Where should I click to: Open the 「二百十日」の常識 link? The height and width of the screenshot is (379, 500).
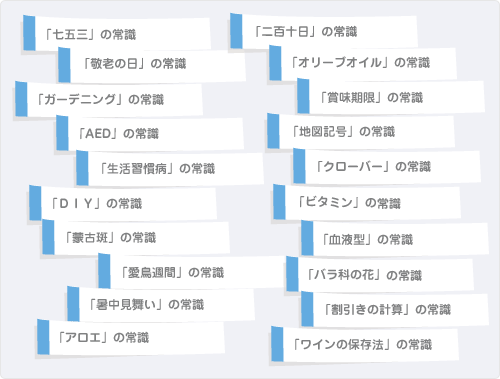click(x=324, y=31)
